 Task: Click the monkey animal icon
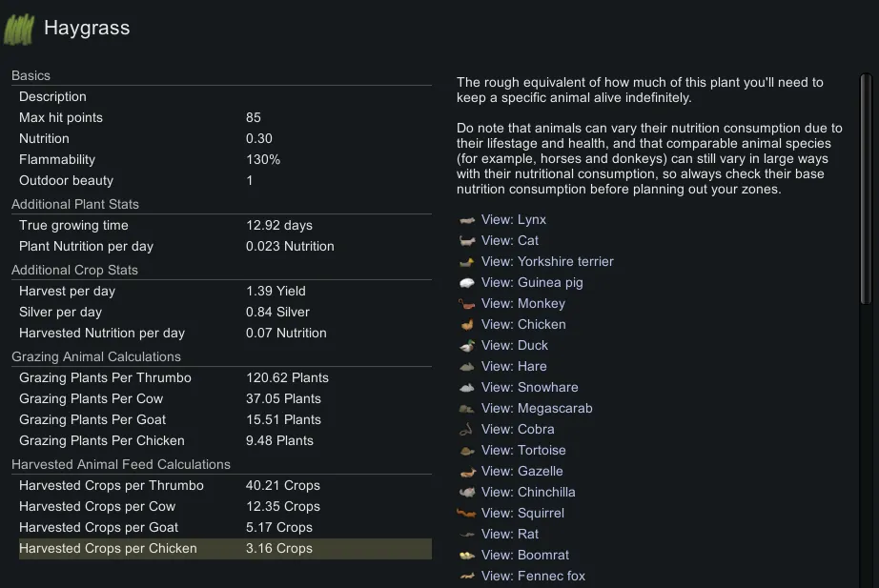click(x=467, y=304)
